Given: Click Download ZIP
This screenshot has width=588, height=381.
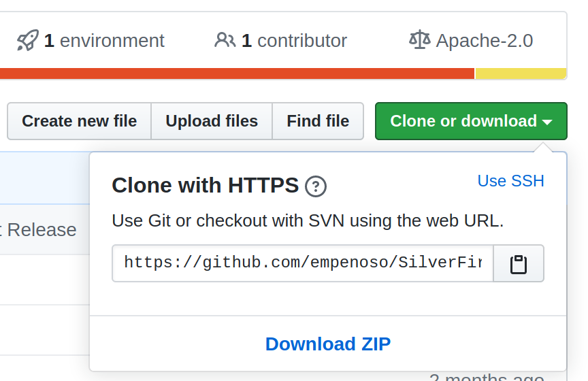Looking at the screenshot, I should click(x=328, y=344).
